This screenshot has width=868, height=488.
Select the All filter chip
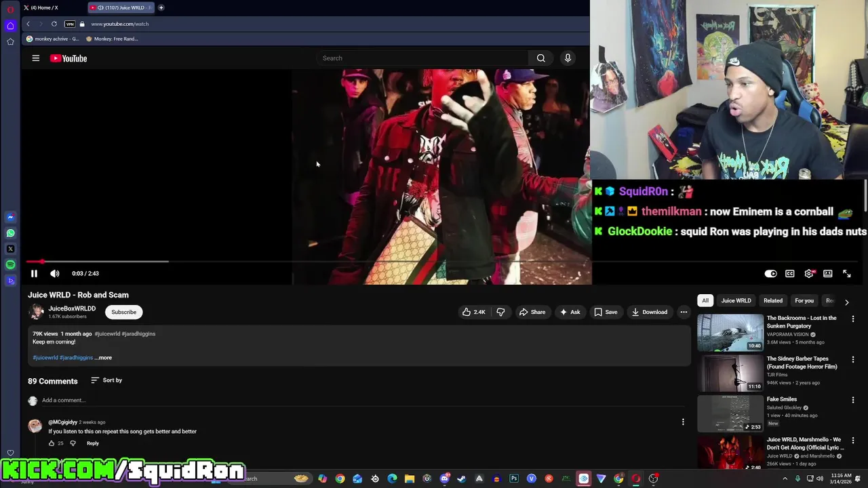coord(705,301)
